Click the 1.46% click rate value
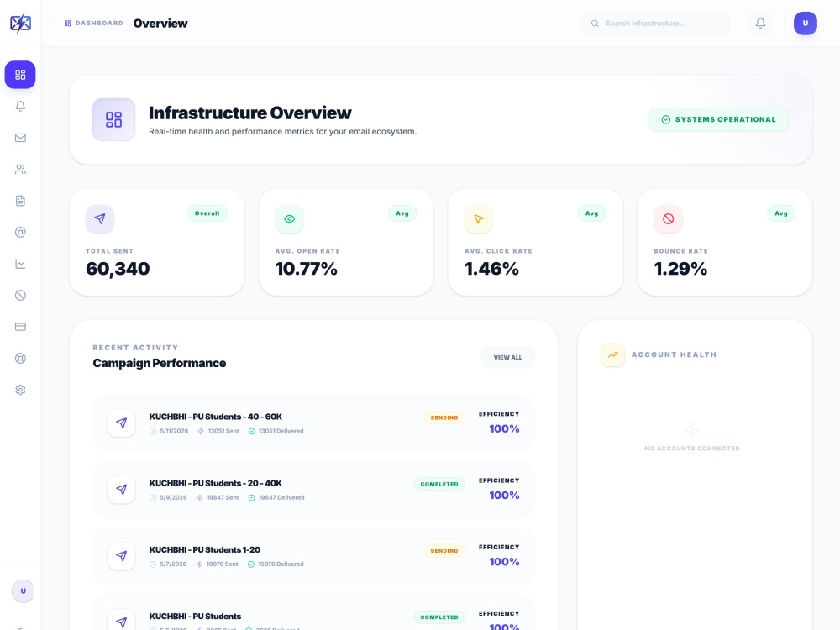The height and width of the screenshot is (630, 840). click(491, 269)
